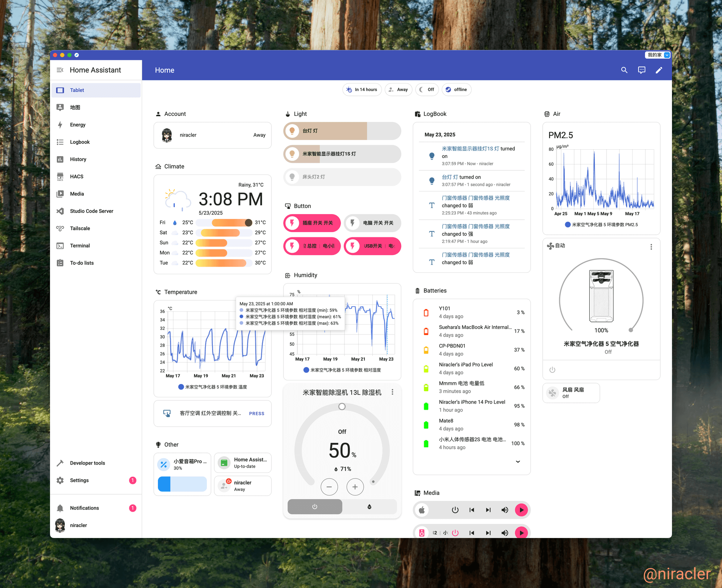The height and width of the screenshot is (588, 722).
Task: Open the Logbook sidebar item
Action: click(80, 142)
